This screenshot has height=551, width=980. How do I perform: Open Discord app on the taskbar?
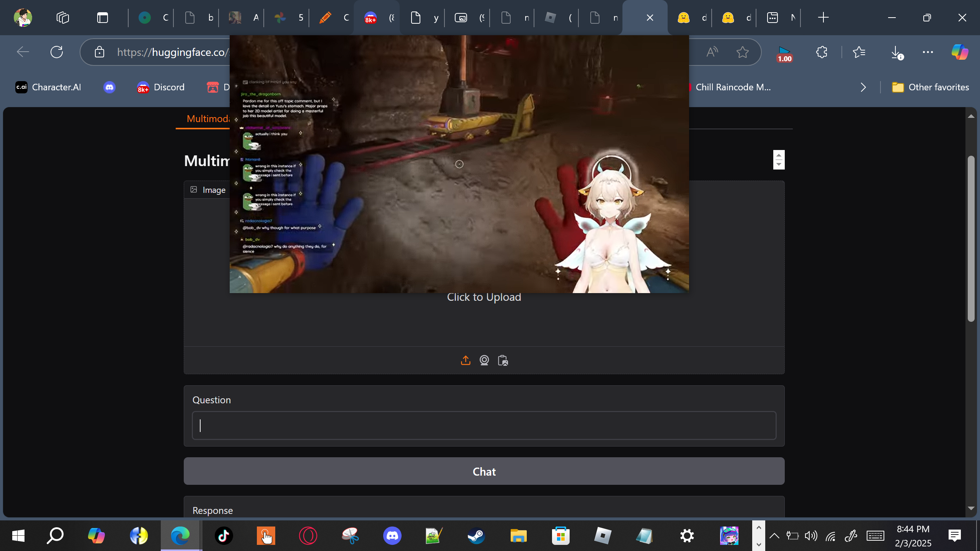392,536
